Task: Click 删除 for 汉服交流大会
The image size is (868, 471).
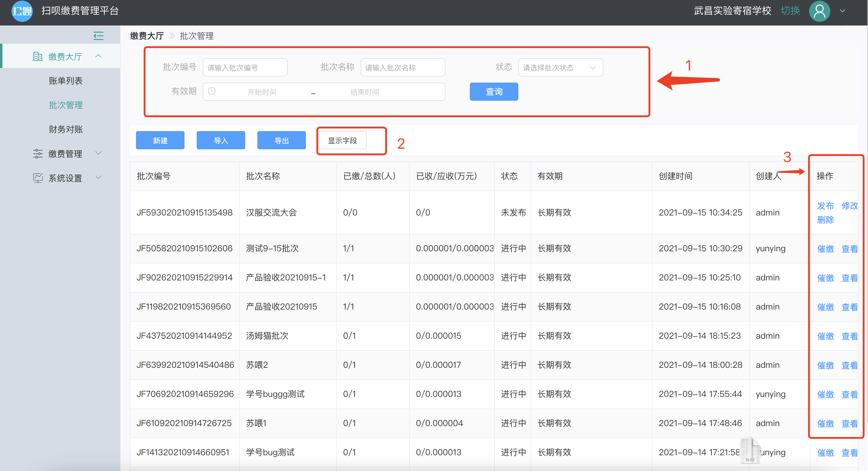Action: point(826,220)
